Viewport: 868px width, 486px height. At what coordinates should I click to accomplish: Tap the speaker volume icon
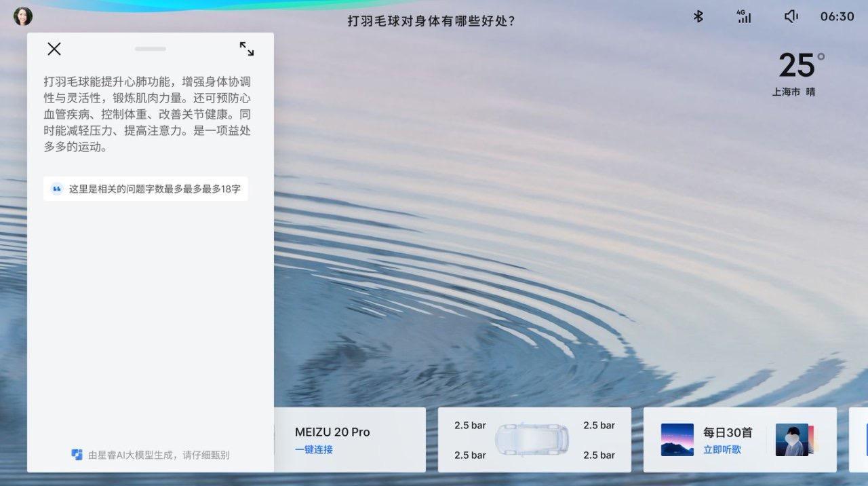[791, 16]
